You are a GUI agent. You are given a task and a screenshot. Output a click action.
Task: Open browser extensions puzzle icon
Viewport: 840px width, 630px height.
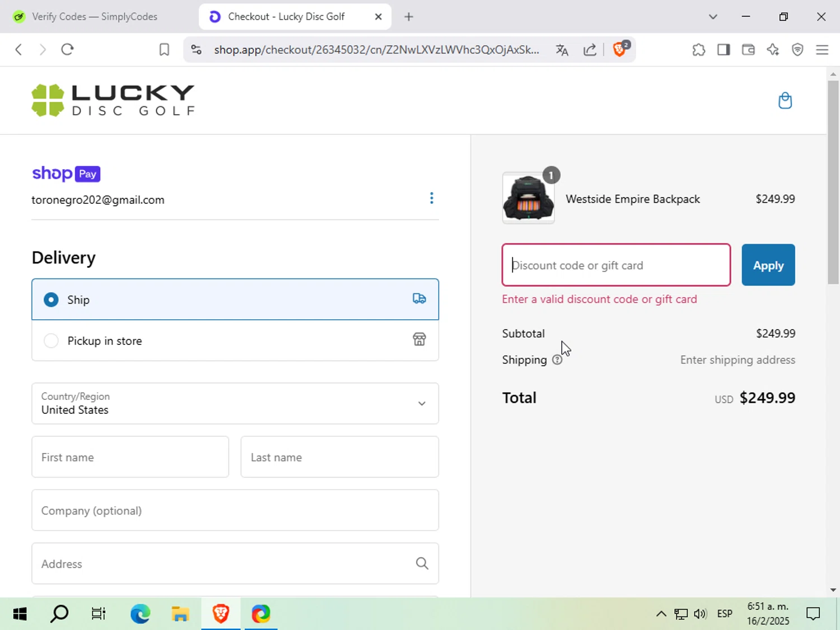point(699,50)
